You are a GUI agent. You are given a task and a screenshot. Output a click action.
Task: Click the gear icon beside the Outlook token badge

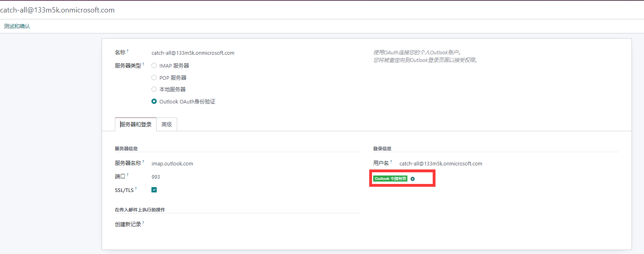click(x=413, y=179)
